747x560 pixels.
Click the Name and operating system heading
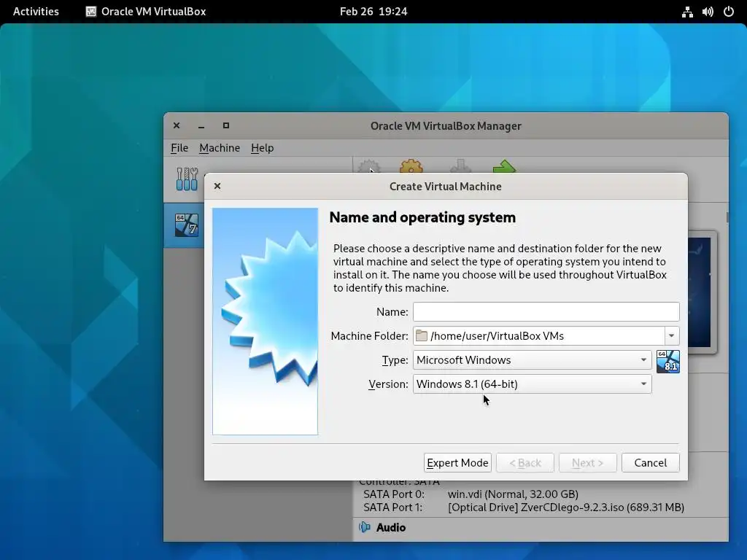[422, 217]
